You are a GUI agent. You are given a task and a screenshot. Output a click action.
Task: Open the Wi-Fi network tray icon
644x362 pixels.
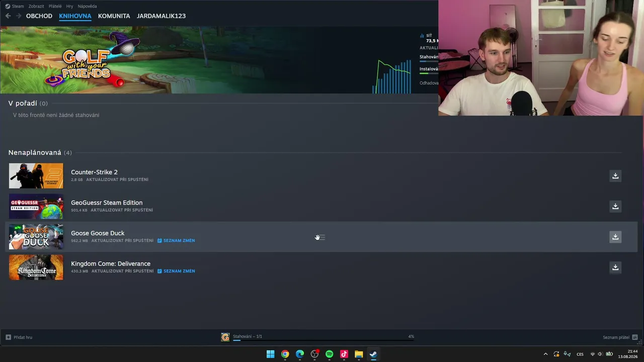click(592, 354)
